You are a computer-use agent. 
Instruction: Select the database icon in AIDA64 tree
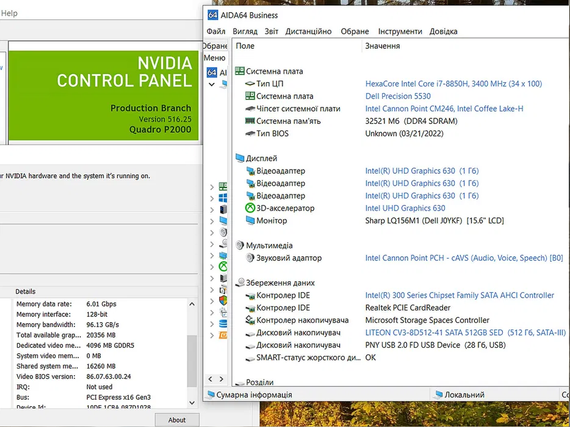click(223, 324)
